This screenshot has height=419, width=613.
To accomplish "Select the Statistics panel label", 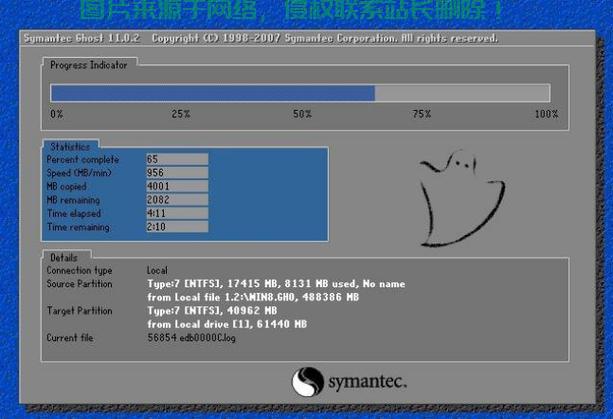I will [70, 147].
